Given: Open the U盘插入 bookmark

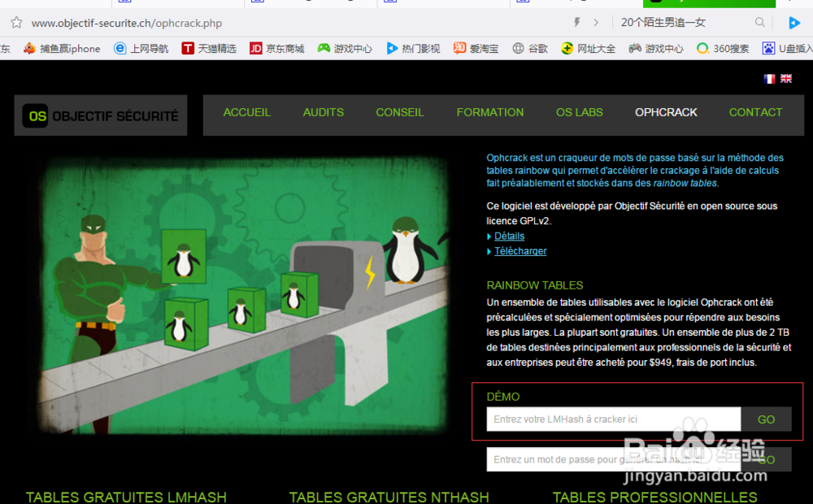Looking at the screenshot, I should [787, 48].
